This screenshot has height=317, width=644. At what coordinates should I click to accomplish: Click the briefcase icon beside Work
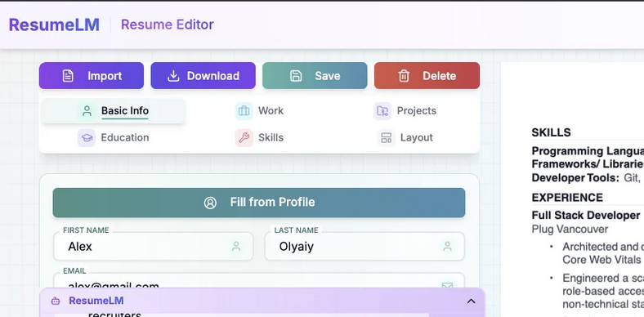coord(244,111)
